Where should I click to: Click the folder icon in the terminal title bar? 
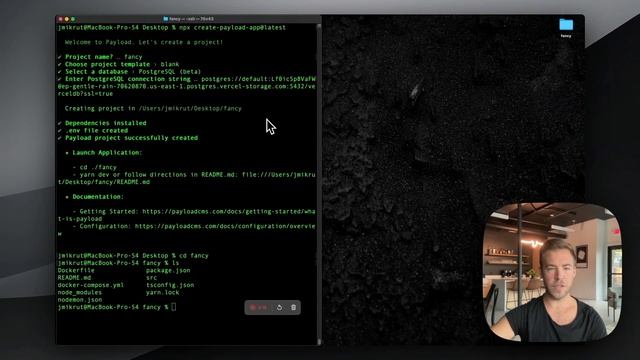coord(166,19)
